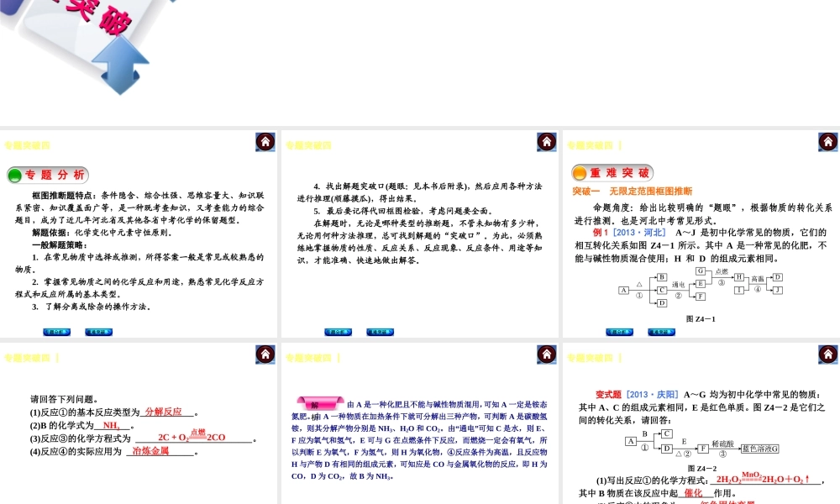Screen dimensions: 840x504
Task: Click the 解题依据 line of text
Action: coord(102,233)
